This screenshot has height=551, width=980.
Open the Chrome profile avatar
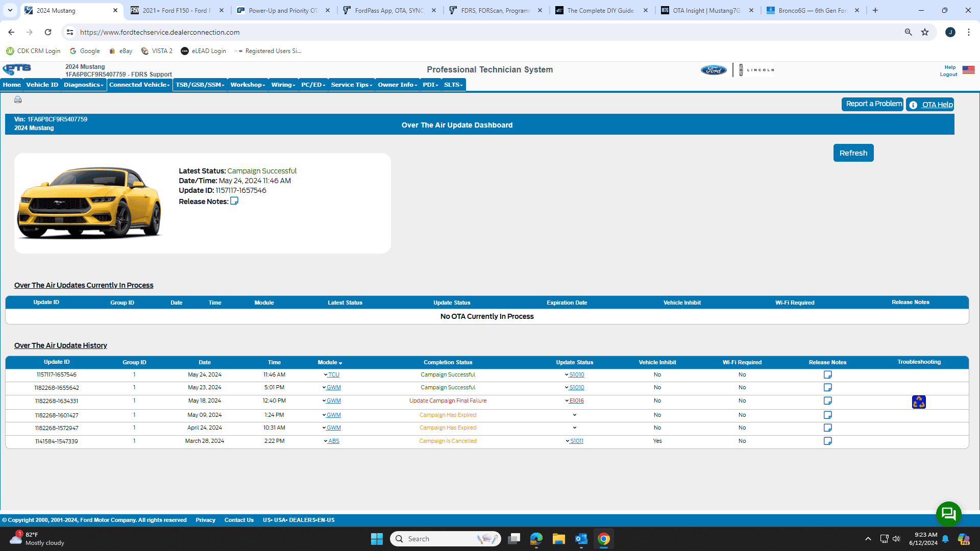tap(950, 32)
